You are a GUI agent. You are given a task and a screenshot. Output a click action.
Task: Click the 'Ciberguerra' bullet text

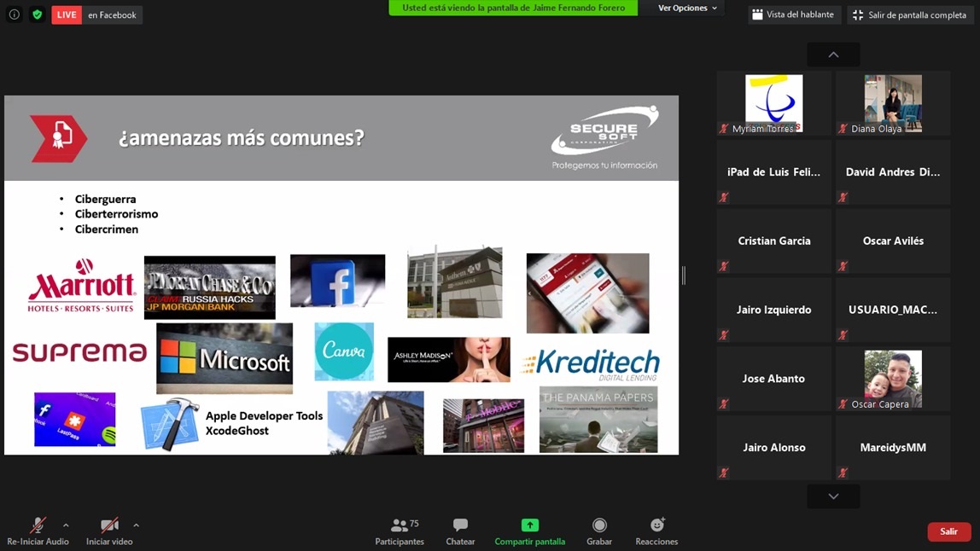[x=106, y=200]
